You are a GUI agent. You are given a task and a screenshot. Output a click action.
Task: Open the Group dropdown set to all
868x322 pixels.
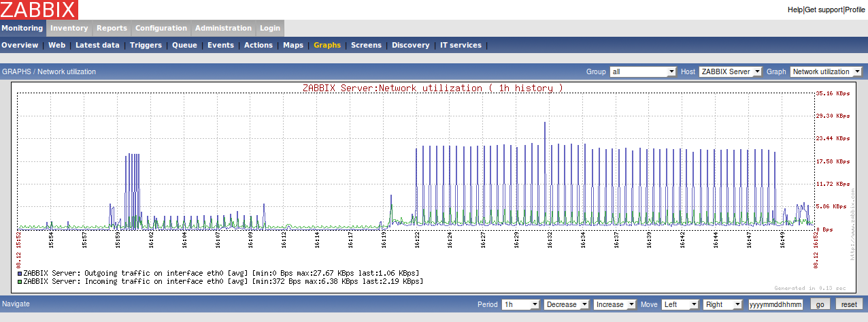pos(643,71)
